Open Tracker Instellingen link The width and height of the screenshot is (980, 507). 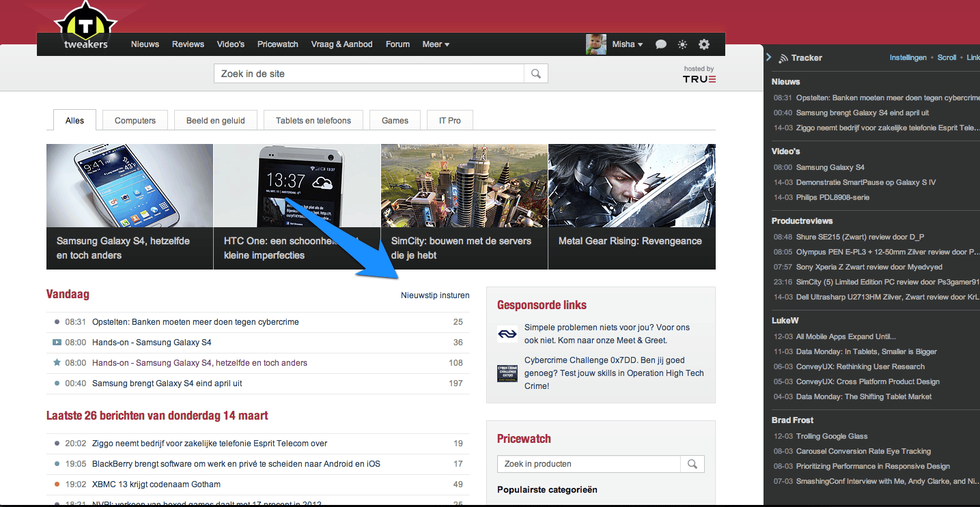click(908, 57)
